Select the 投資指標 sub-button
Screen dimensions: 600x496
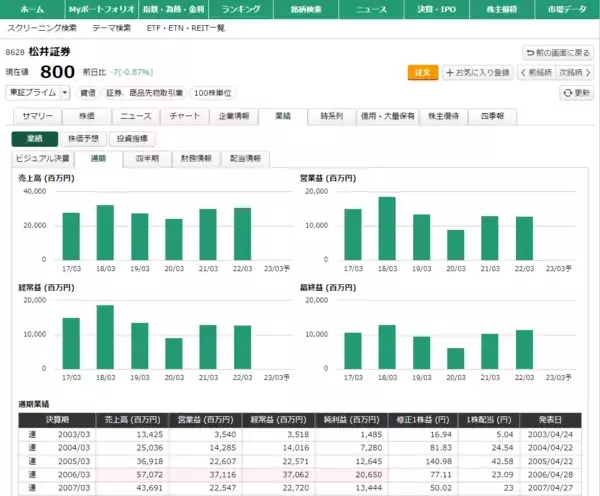[132, 139]
